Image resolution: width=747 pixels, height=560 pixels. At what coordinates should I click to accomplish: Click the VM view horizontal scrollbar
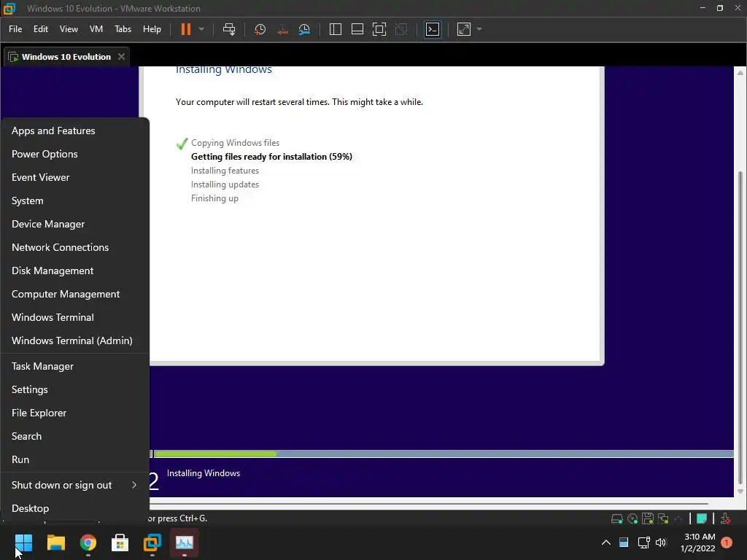[x=429, y=503]
